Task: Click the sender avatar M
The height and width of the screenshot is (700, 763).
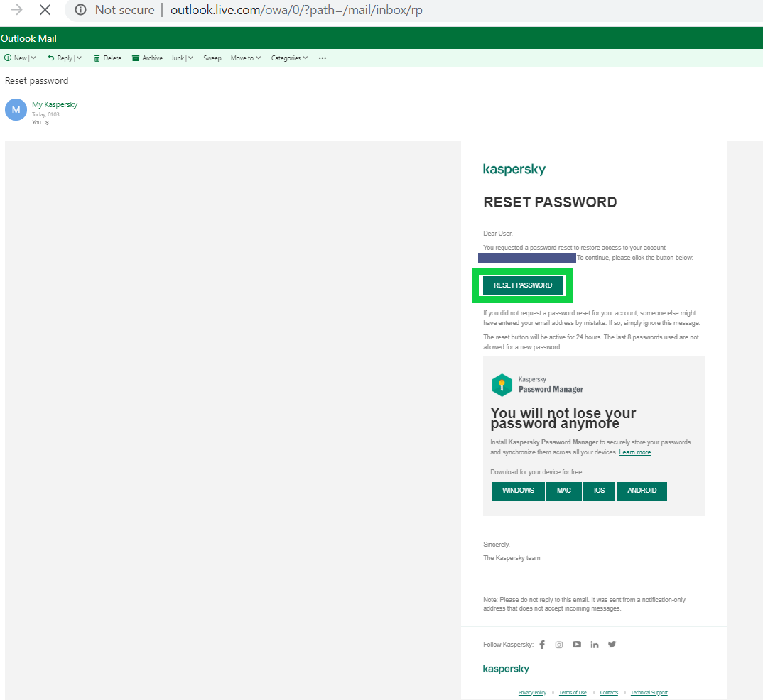Action: click(16, 110)
